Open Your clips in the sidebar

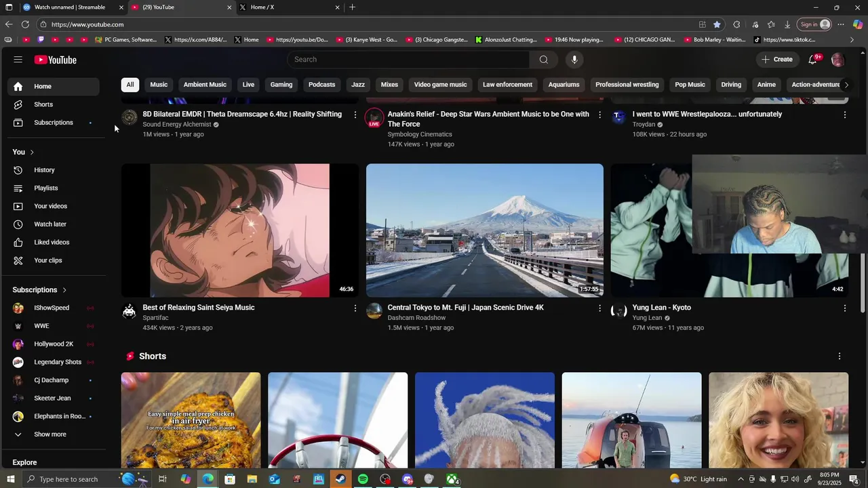(x=54, y=260)
